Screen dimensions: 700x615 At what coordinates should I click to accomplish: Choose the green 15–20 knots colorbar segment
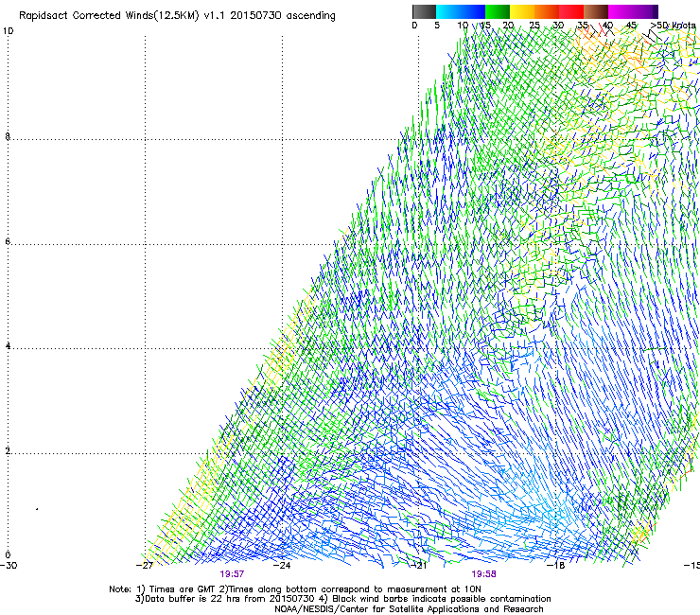[x=498, y=11]
